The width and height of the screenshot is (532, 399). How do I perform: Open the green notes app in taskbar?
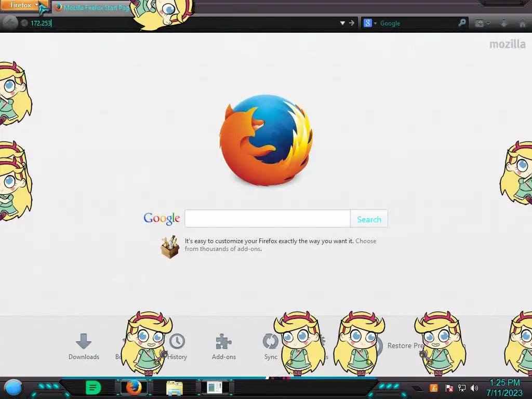pyautogui.click(x=94, y=388)
